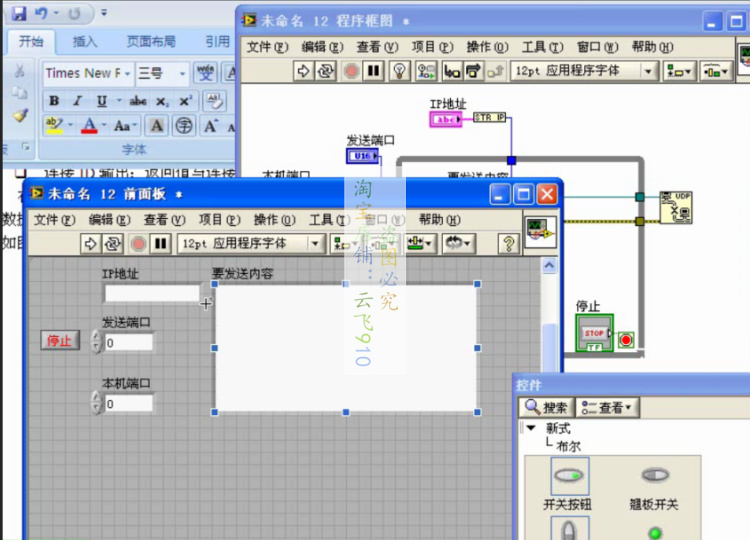The image size is (750, 540).
Task: Toggle Highlight Execution light bulb
Action: pos(399,71)
